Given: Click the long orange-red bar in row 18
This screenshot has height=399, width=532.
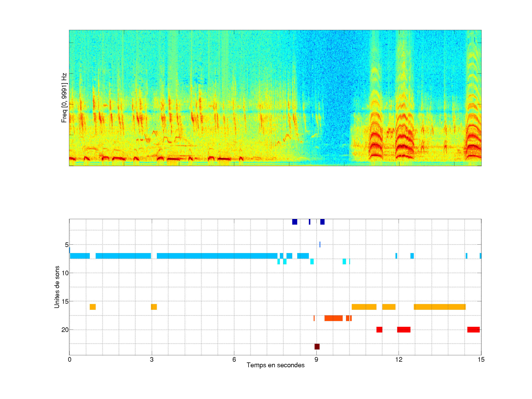Looking at the screenshot, I should point(333,318).
